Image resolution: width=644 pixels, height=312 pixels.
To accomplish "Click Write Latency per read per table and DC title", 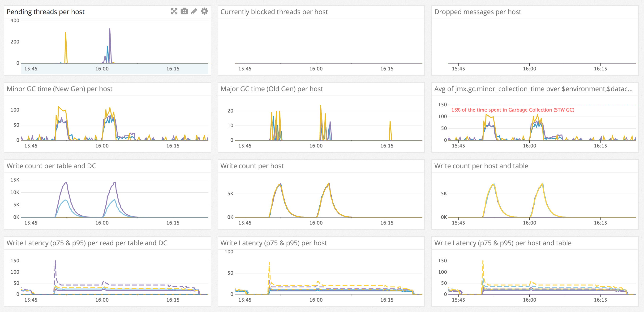I will pos(87,243).
